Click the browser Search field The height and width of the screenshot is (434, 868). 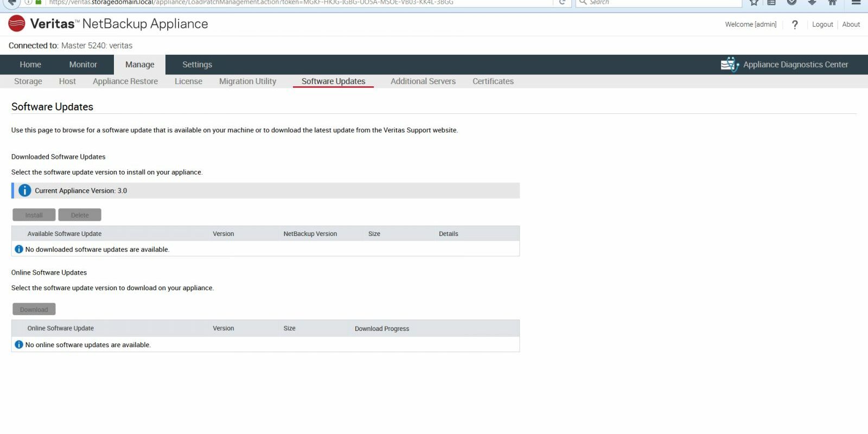[659, 2]
